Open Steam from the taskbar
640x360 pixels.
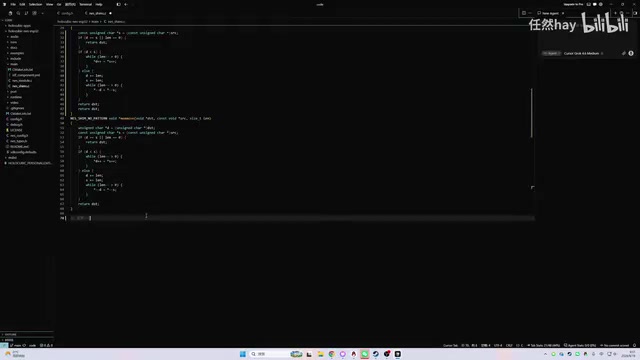pyautogui.click(x=376, y=354)
